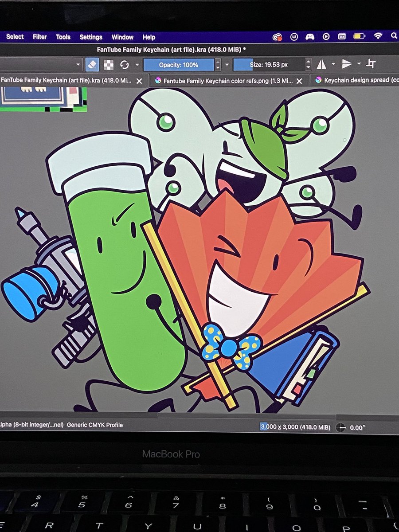Click the Reload Original Preset icon
Image resolution: width=399 pixels, height=532 pixels.
pyautogui.click(x=125, y=65)
